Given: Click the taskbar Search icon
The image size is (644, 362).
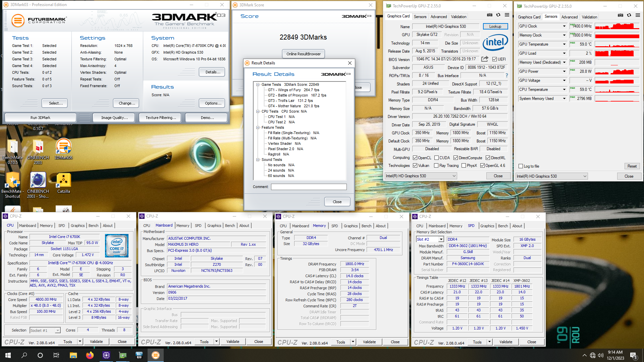Looking at the screenshot, I should (24, 355).
